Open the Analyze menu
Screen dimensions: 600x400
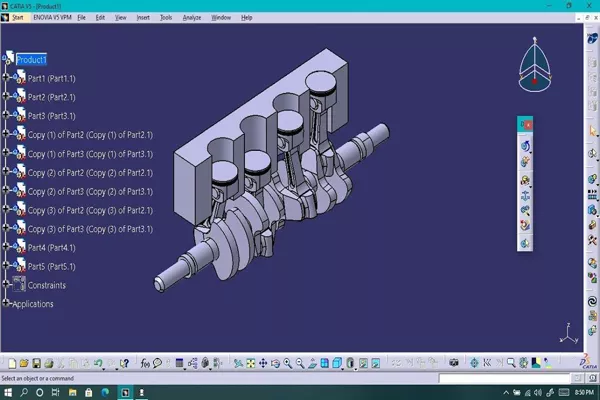(192, 18)
